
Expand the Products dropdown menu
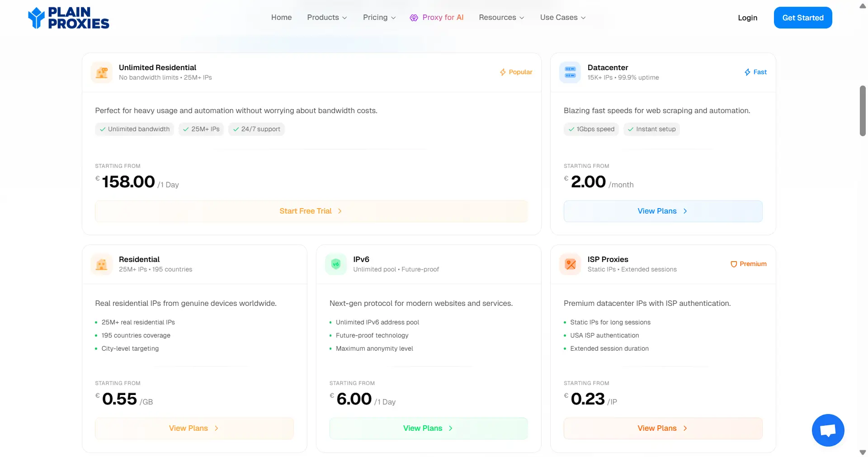[x=327, y=17]
